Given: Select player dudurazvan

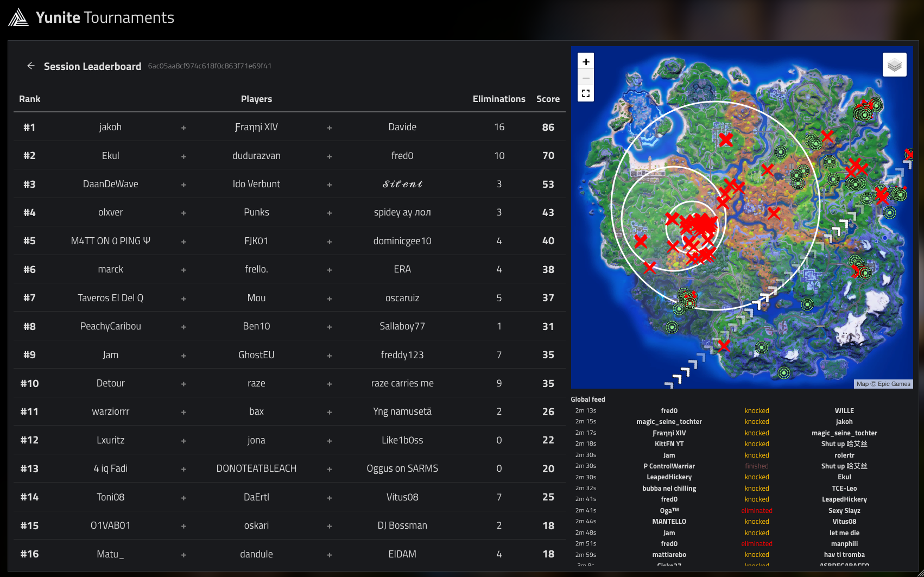Looking at the screenshot, I should 256,156.
